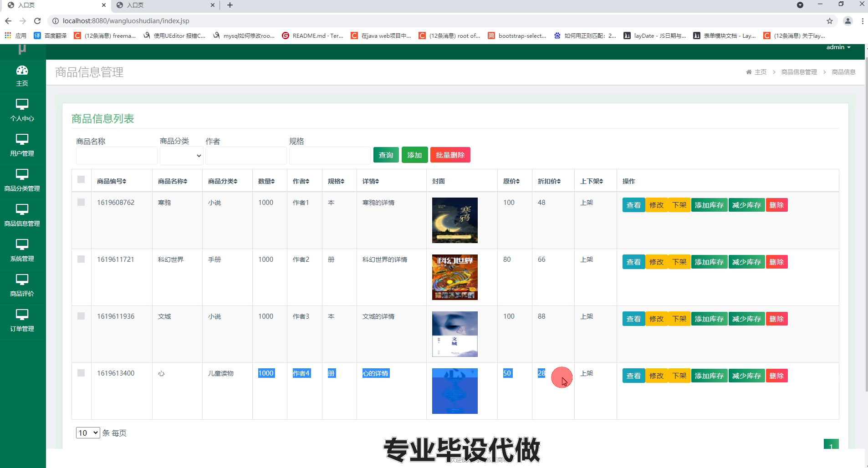Click 修改 for product 科幻世界
The image size is (868, 468).
click(656, 262)
